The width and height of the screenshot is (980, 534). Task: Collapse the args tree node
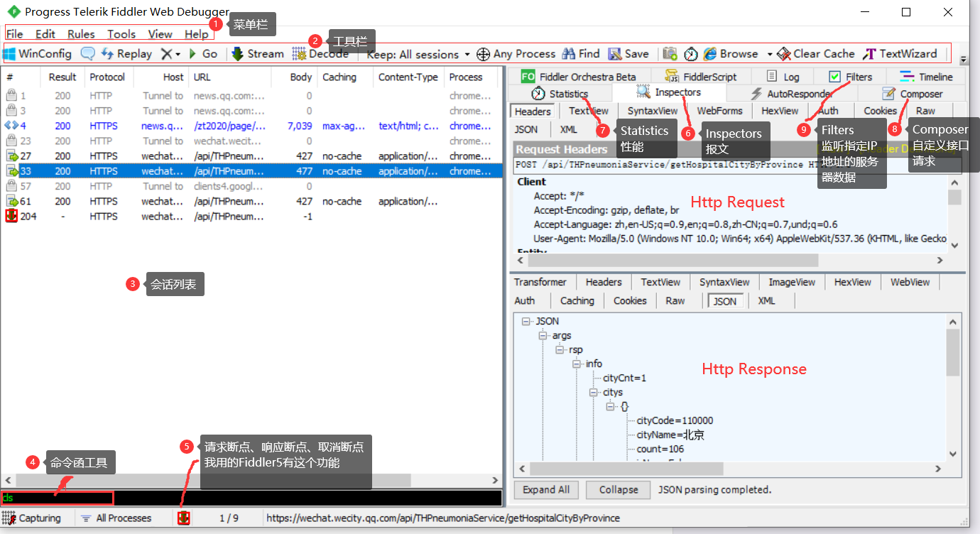[x=543, y=336]
